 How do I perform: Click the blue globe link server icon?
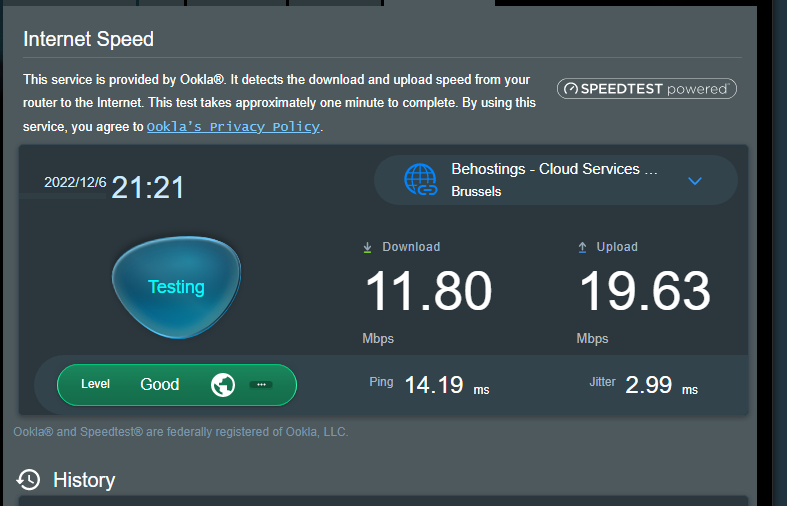(x=421, y=180)
